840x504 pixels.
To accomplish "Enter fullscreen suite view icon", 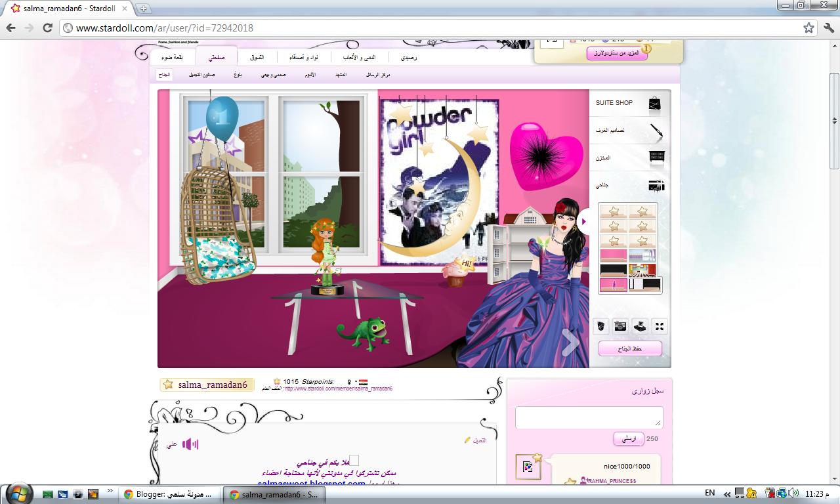I will tap(660, 326).
